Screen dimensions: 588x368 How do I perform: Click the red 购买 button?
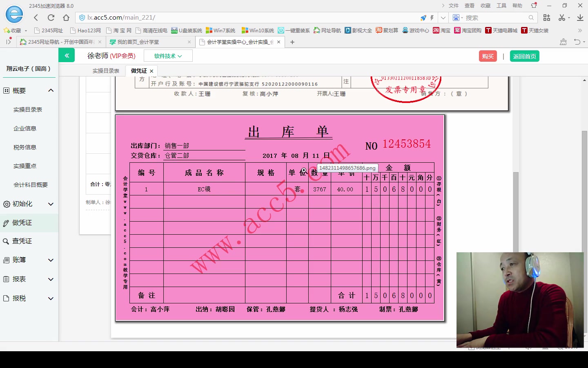[x=488, y=56]
